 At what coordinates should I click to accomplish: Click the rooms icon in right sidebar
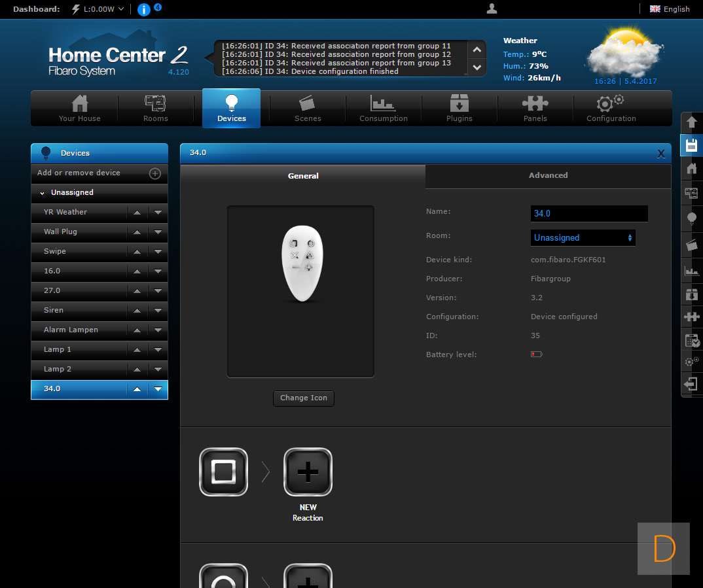[691, 193]
